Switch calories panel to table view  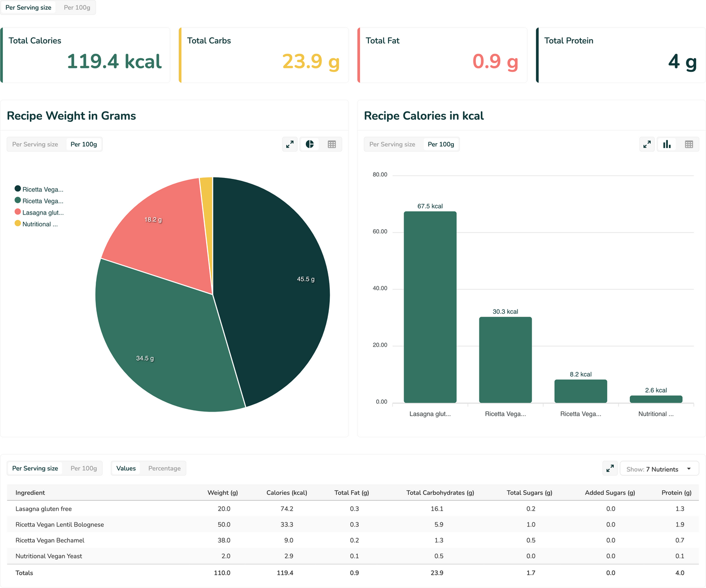click(689, 144)
